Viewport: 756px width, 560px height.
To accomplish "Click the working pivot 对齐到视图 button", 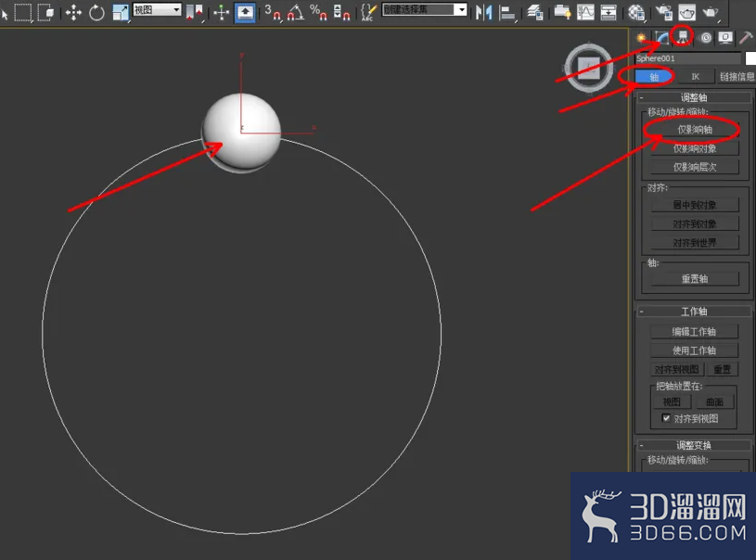I will [x=676, y=369].
